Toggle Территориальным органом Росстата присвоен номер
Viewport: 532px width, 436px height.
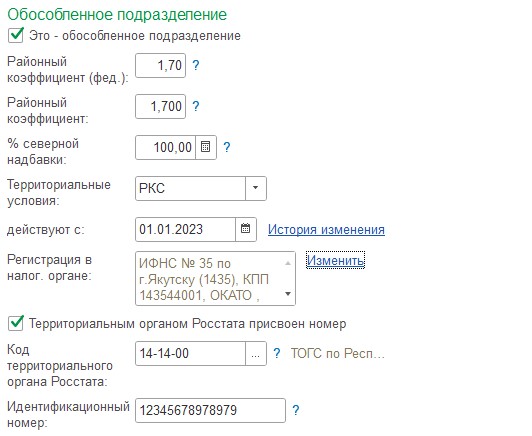click(x=16, y=323)
